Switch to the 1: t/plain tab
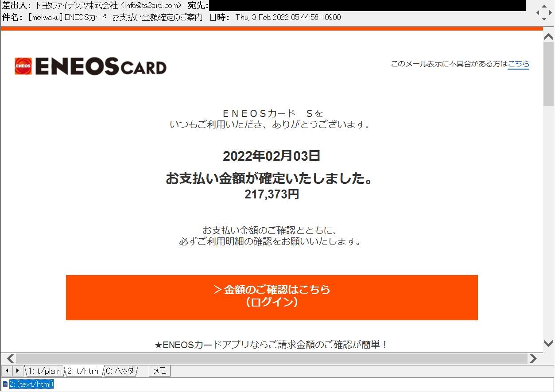555x392 pixels. pyautogui.click(x=44, y=371)
